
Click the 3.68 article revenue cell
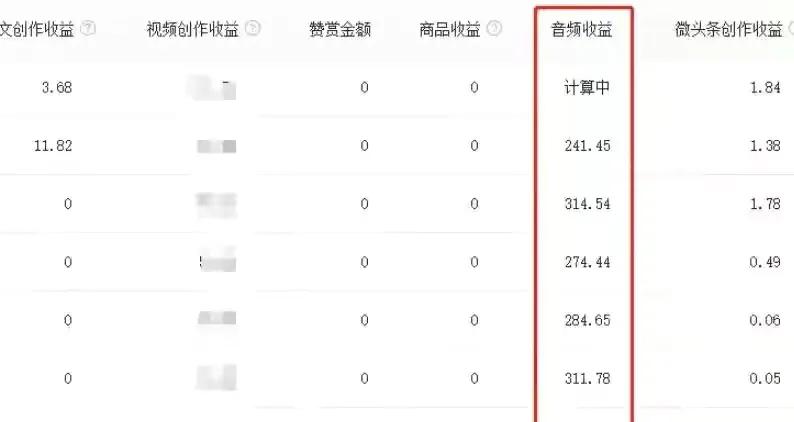click(57, 88)
